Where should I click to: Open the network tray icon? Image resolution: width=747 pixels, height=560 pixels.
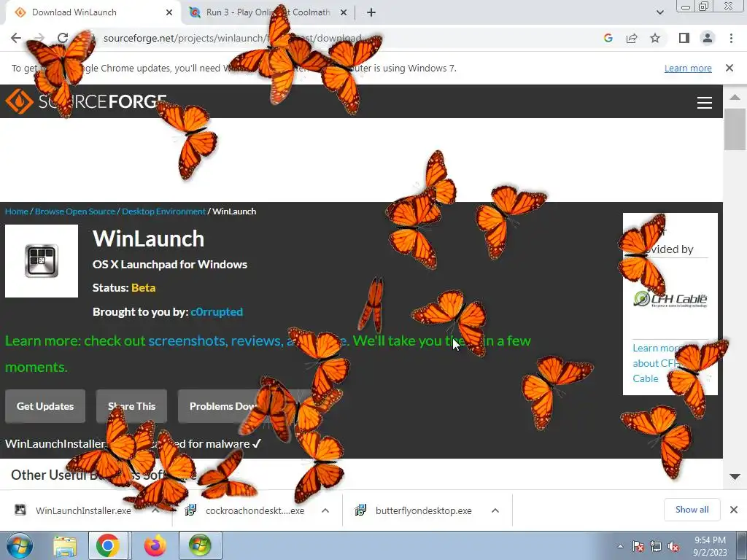point(656,546)
